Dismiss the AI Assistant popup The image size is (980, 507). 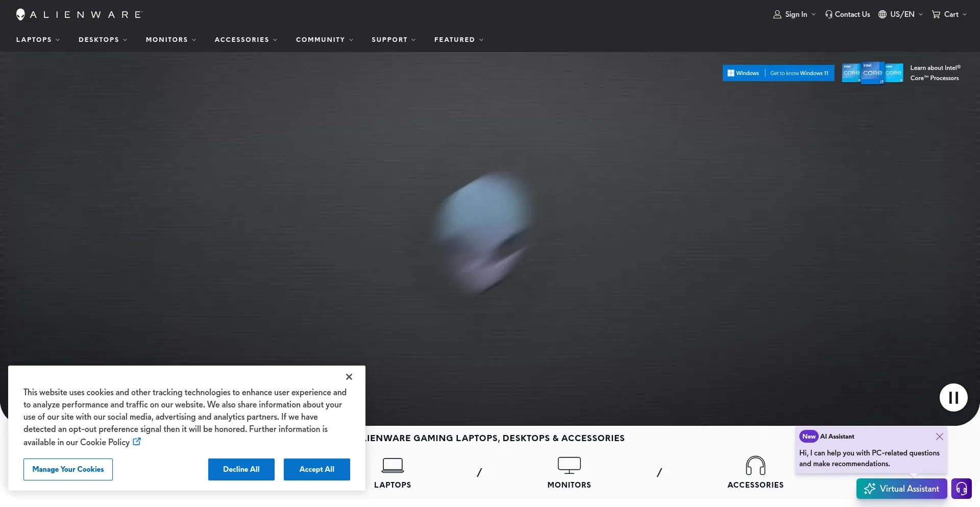tap(940, 437)
